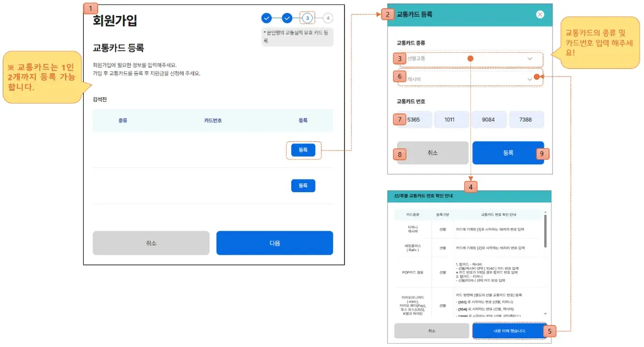Click the first 등록 button in the card table

303,149
